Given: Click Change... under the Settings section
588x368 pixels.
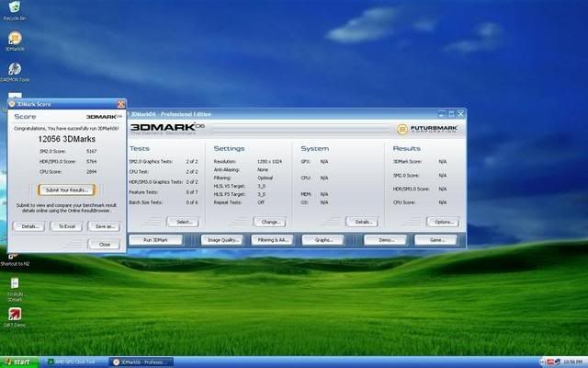Looking at the screenshot, I should [x=270, y=222].
